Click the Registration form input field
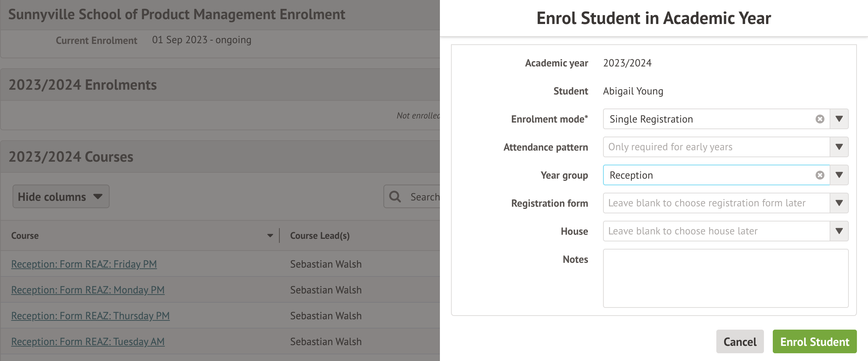This screenshot has height=361, width=868. (716, 203)
